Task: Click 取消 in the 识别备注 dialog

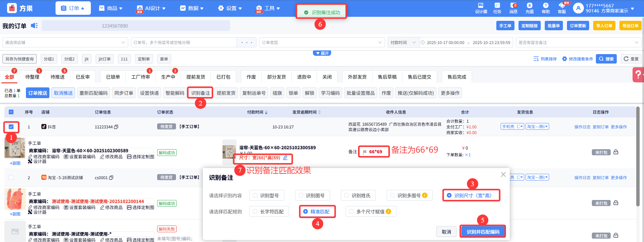Action: point(446,232)
